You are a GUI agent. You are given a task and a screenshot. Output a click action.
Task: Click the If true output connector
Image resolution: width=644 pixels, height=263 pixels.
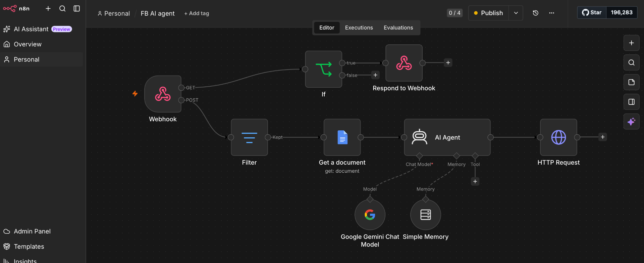coord(342,63)
